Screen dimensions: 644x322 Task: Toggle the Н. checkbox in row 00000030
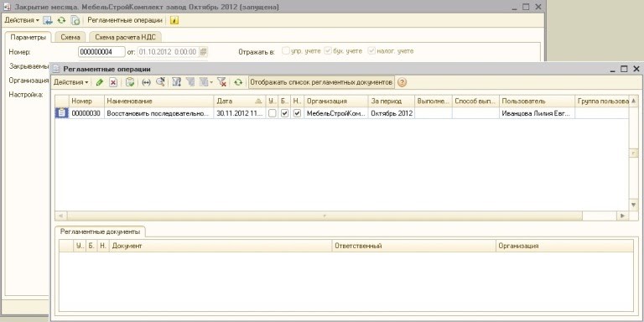(298, 113)
